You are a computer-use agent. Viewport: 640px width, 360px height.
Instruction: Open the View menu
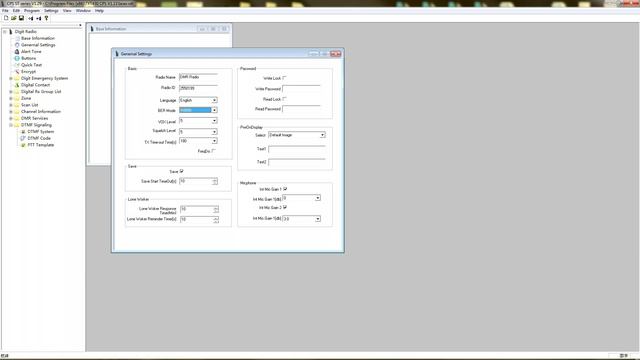tap(67, 11)
